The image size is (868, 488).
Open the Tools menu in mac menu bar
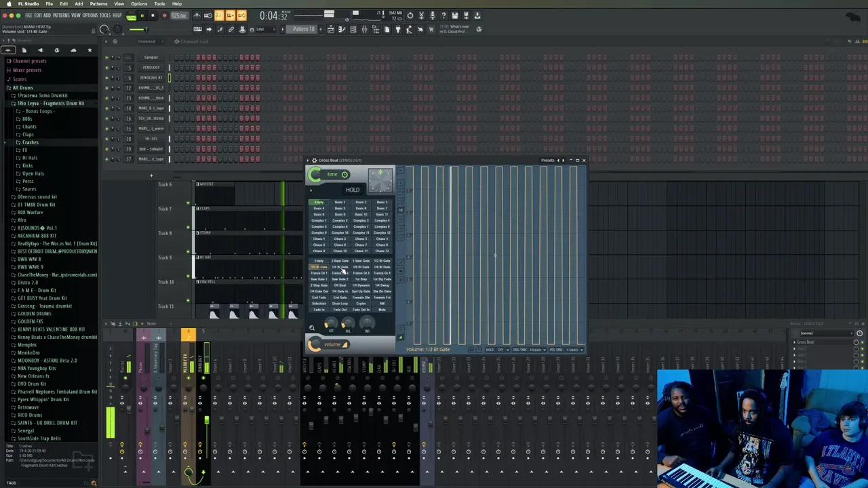pos(159,3)
